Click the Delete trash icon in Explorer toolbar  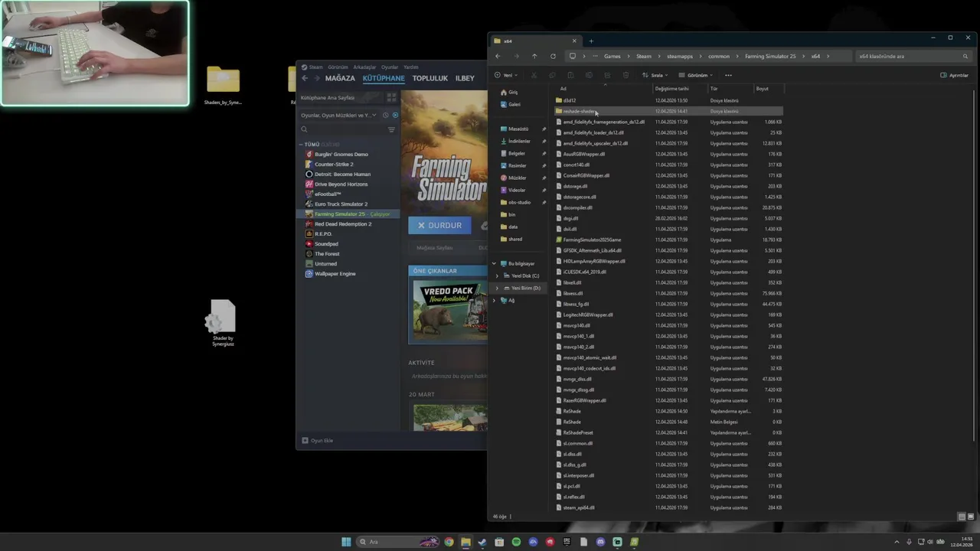[626, 75]
